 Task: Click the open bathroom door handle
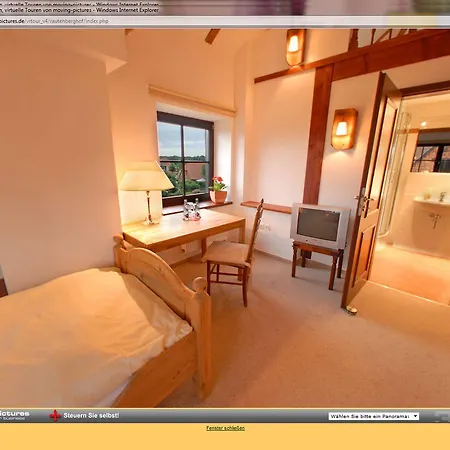(362, 199)
